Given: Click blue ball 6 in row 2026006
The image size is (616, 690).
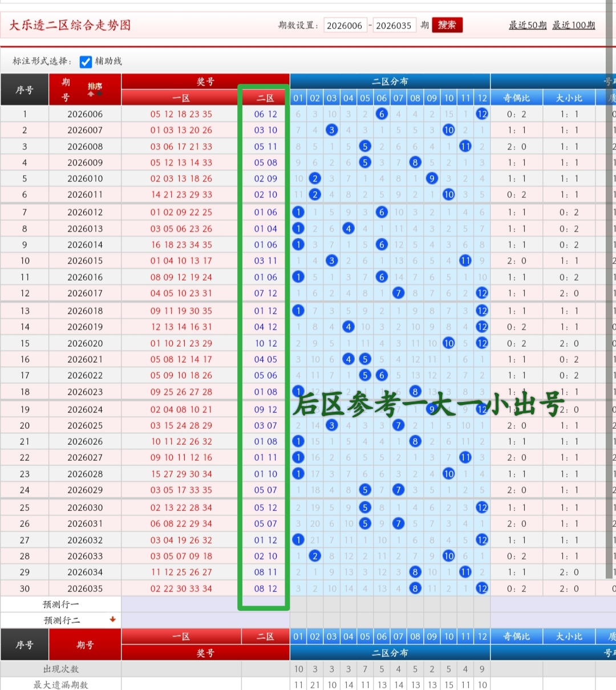Looking at the screenshot, I should 382,114.
